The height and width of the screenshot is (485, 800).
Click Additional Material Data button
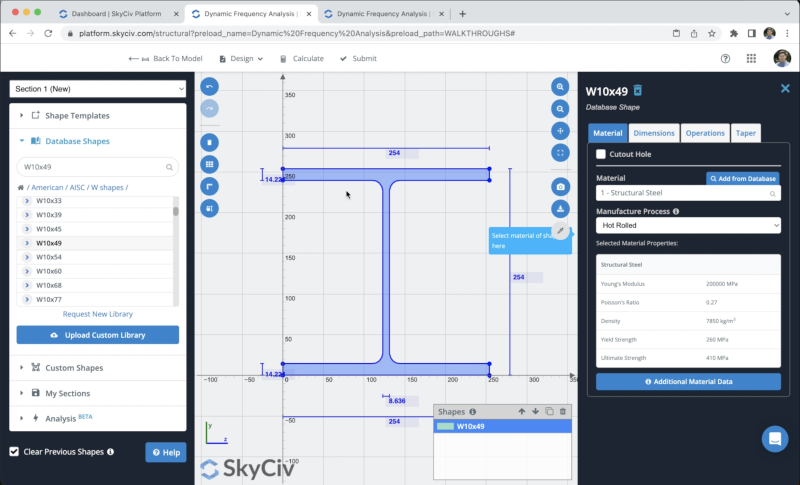(x=688, y=381)
